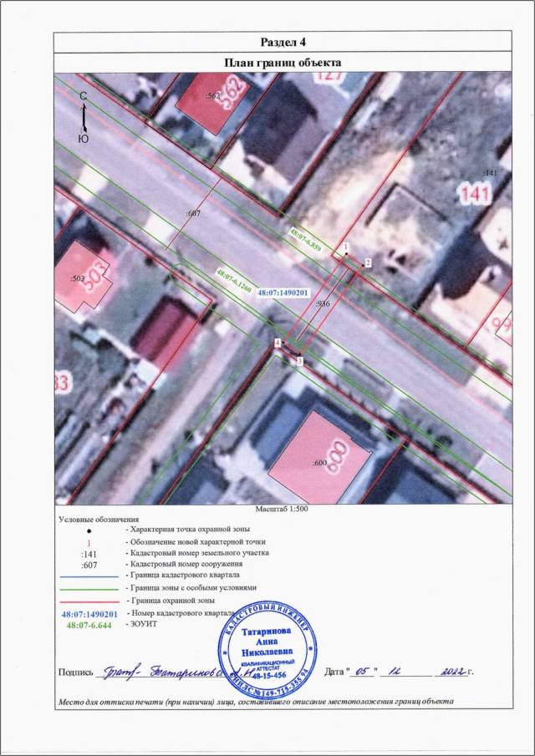Click the green 48:07-6.1260 zone label

pyautogui.click(x=233, y=284)
